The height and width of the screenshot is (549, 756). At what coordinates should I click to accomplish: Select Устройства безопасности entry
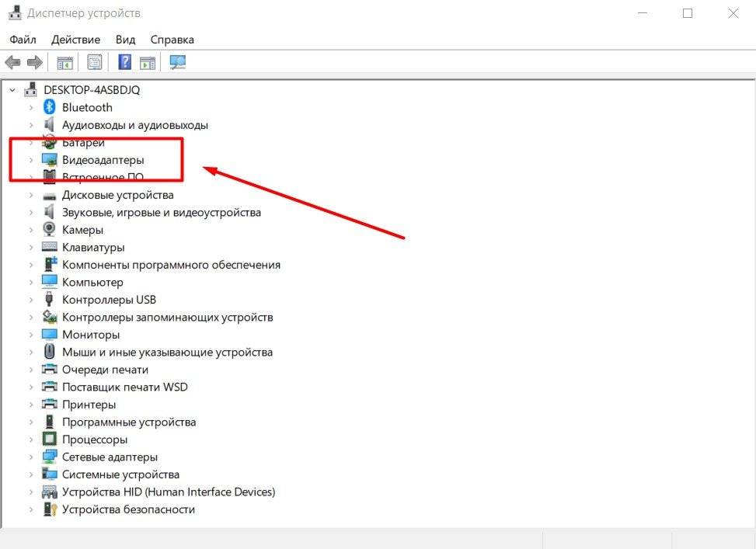pos(128,509)
